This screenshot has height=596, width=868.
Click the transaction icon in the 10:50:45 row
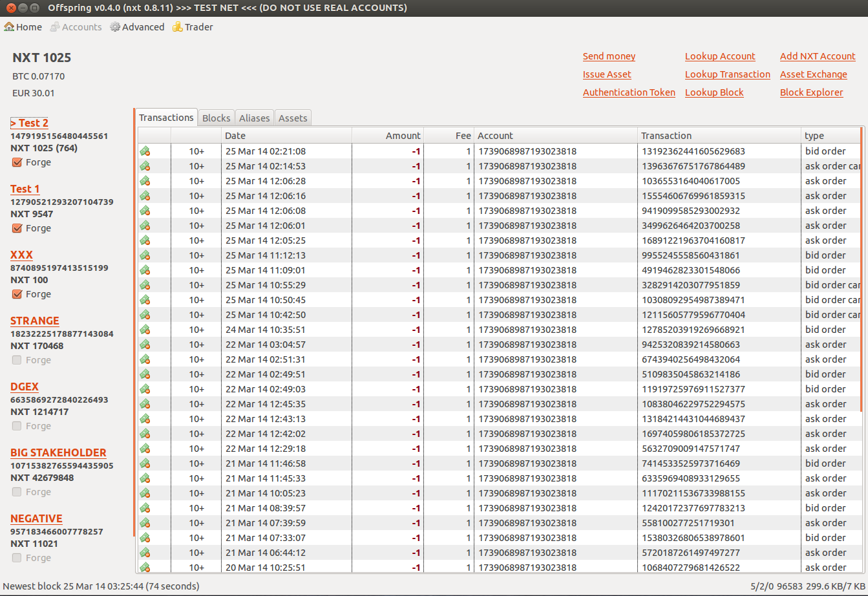click(145, 300)
